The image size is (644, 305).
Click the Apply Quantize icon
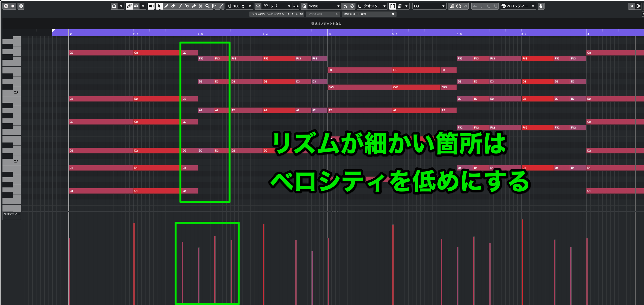pos(345,6)
